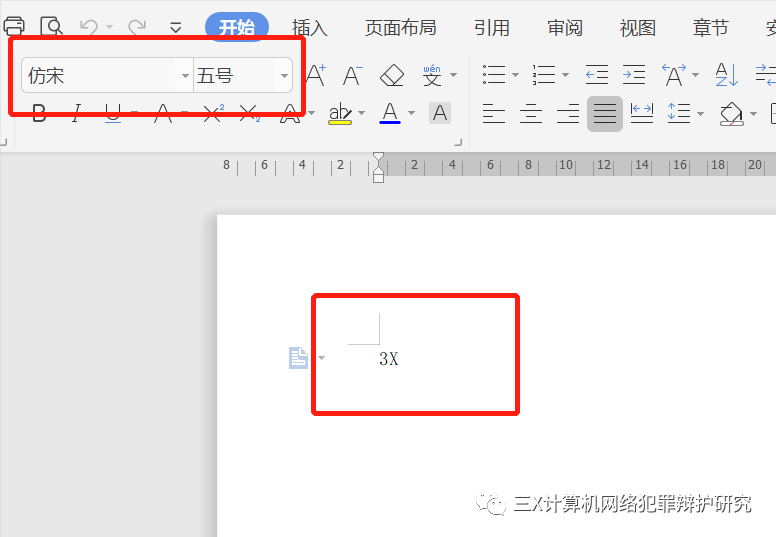Open the 引用 tab

491,28
